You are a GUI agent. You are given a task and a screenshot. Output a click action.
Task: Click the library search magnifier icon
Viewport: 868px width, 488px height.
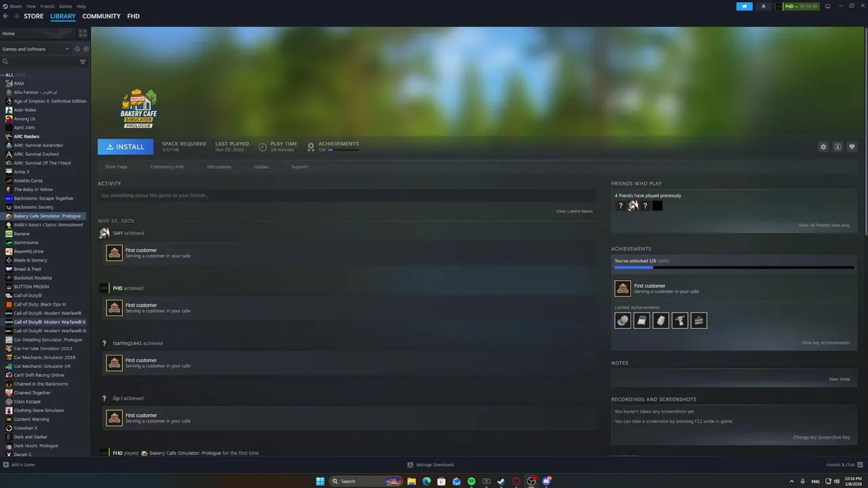5,62
